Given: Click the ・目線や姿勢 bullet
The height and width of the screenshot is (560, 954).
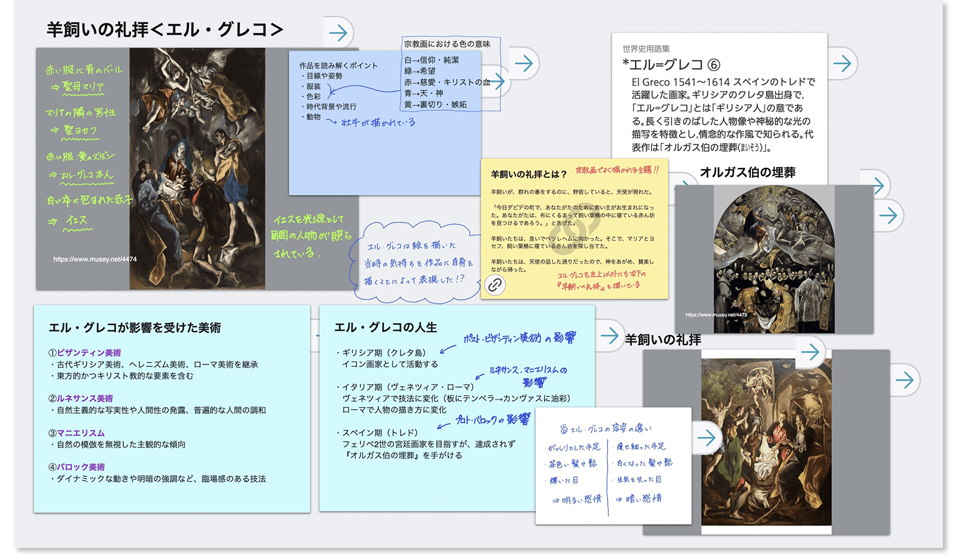Looking at the screenshot, I should click(x=321, y=76).
